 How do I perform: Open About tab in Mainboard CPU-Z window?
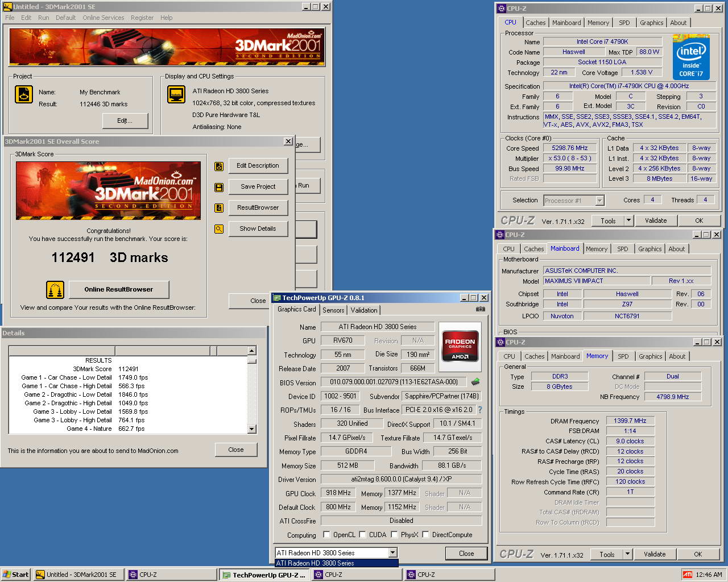pos(676,249)
